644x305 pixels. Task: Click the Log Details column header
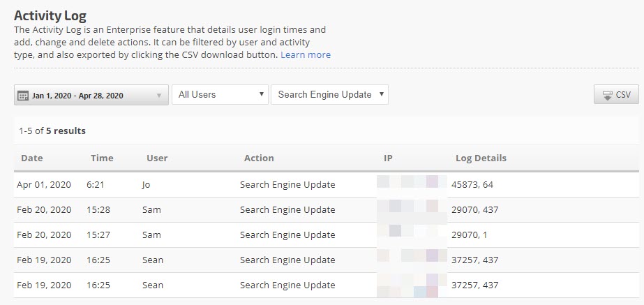click(481, 158)
